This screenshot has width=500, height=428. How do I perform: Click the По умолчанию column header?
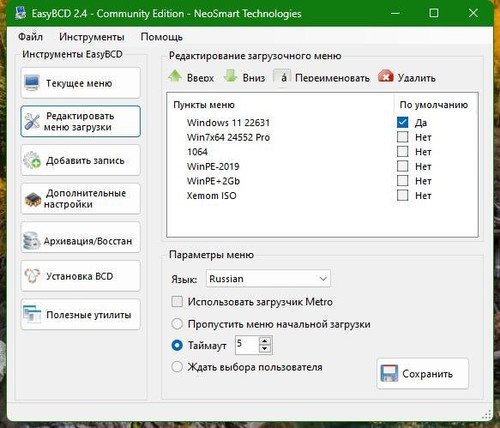pyautogui.click(x=434, y=105)
